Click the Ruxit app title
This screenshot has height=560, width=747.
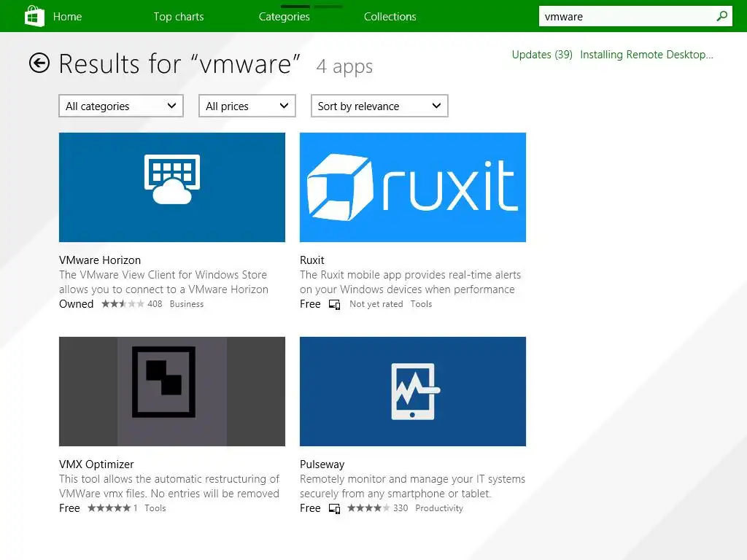click(x=312, y=260)
